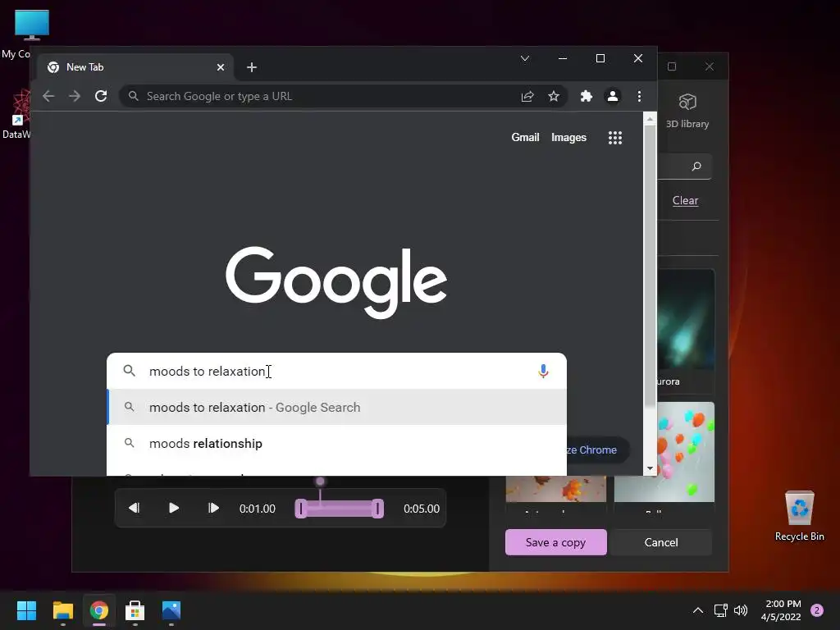Click the Customize Chrome button
840x630 pixels.
pos(596,450)
